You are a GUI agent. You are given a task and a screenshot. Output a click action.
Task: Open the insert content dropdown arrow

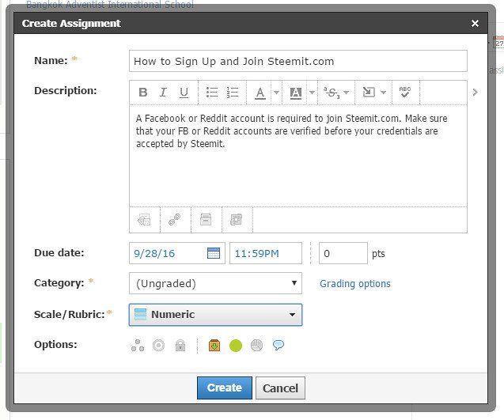coord(383,93)
